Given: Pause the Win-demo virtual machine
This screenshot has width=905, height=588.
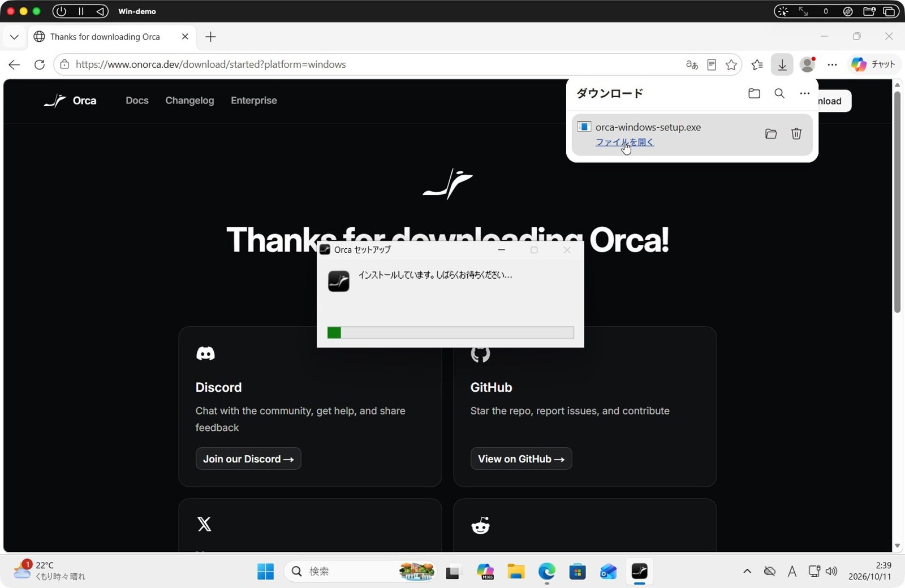Looking at the screenshot, I should click(x=81, y=11).
